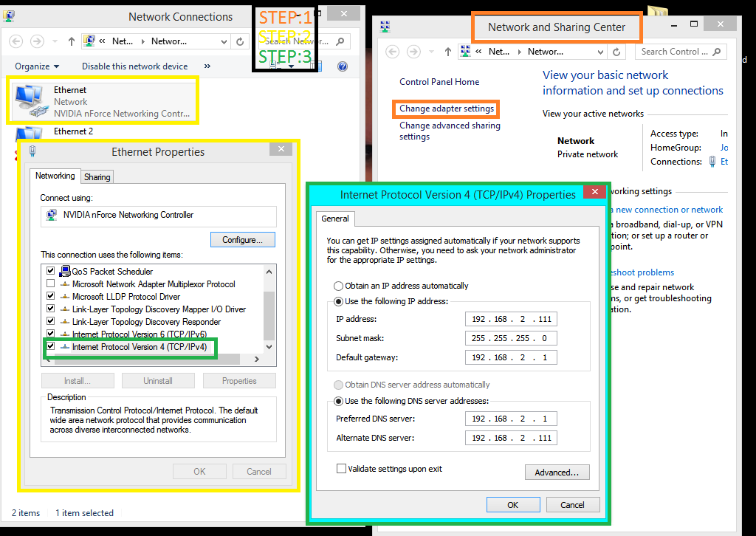The image size is (756, 536).
Task: Select Internet Protocol Version 6 (TCP/IPv6) item
Action: coord(140,334)
